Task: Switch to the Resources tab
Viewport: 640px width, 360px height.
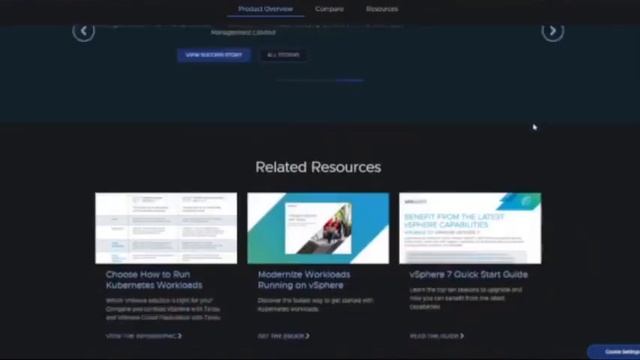Action: point(382,9)
